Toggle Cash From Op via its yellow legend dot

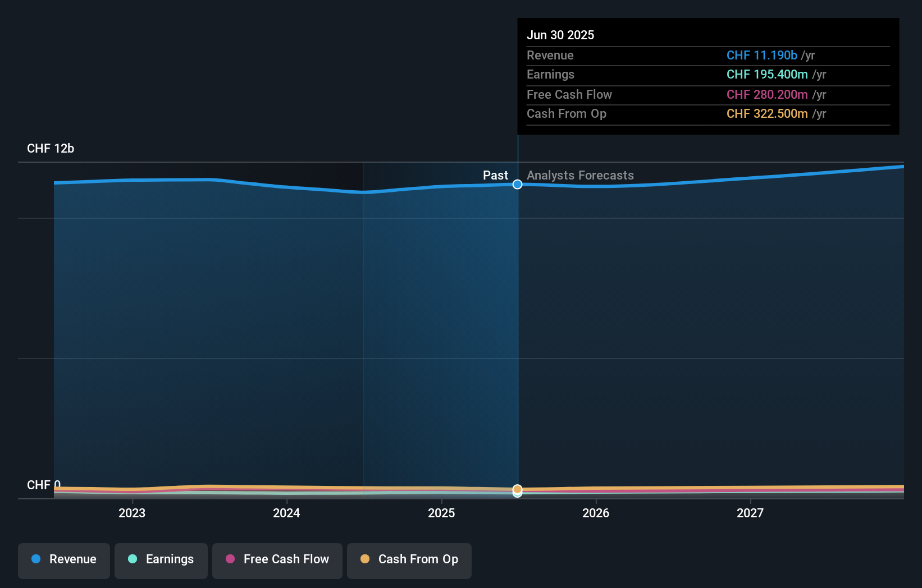click(x=366, y=559)
